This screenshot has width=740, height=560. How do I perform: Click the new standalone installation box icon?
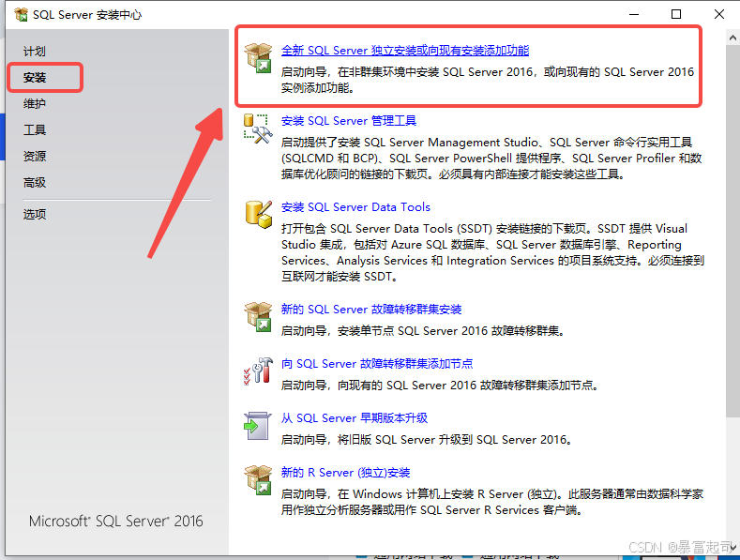click(x=258, y=57)
